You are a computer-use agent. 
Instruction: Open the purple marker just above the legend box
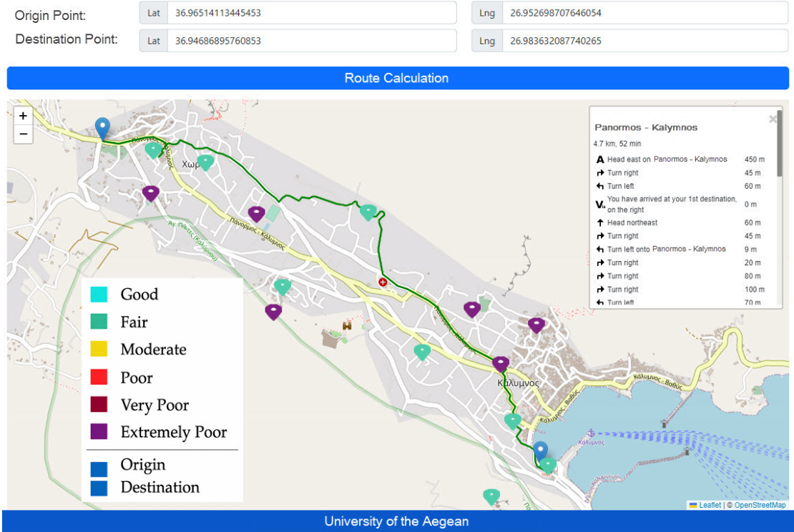click(x=273, y=312)
